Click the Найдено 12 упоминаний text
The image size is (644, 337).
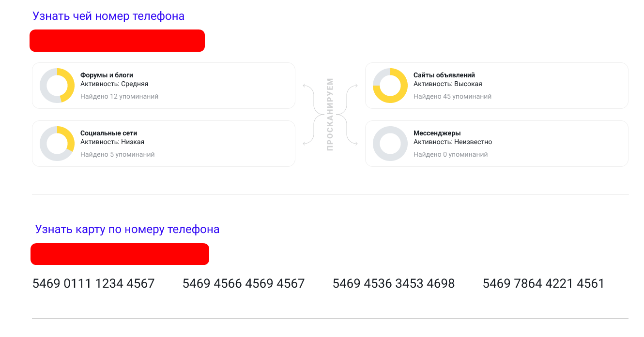click(x=119, y=97)
